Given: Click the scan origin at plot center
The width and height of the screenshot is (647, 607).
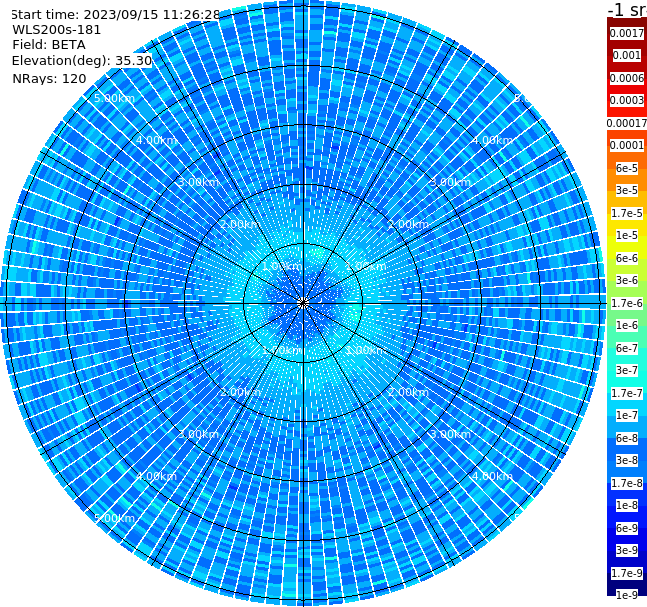Looking at the screenshot, I should [303, 303].
